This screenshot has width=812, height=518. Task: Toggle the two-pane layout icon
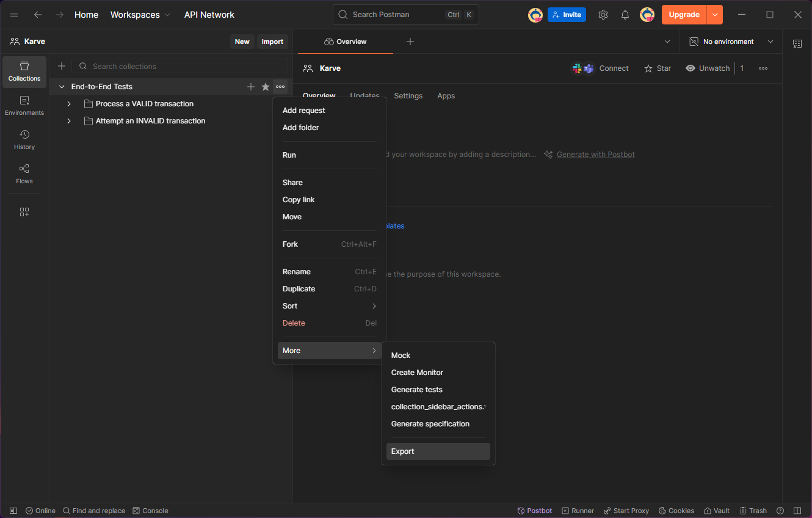tap(797, 511)
